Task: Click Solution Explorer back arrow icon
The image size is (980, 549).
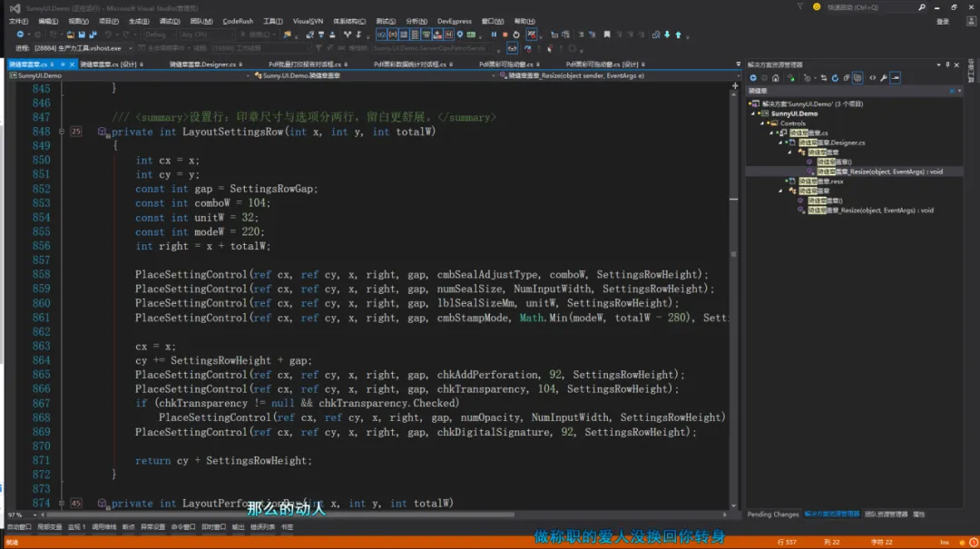Action: click(753, 78)
